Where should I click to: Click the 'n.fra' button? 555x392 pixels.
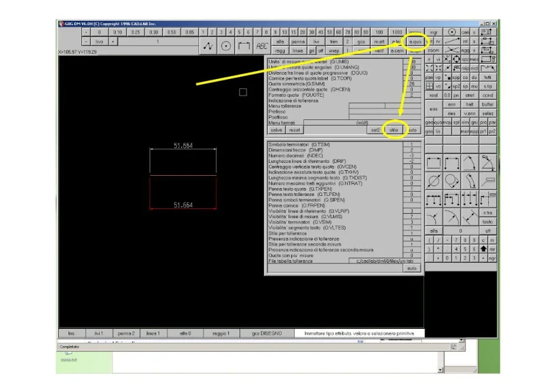pyautogui.click(x=488, y=213)
